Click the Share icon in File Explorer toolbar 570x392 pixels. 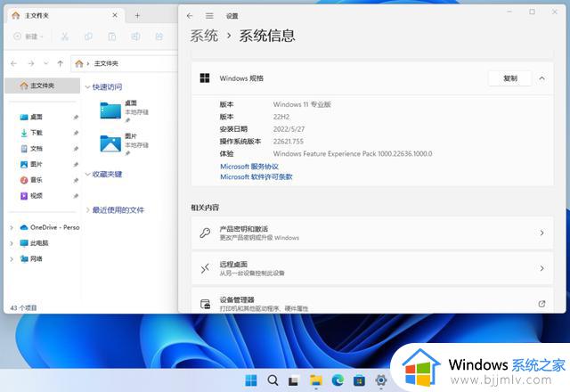coord(159,37)
